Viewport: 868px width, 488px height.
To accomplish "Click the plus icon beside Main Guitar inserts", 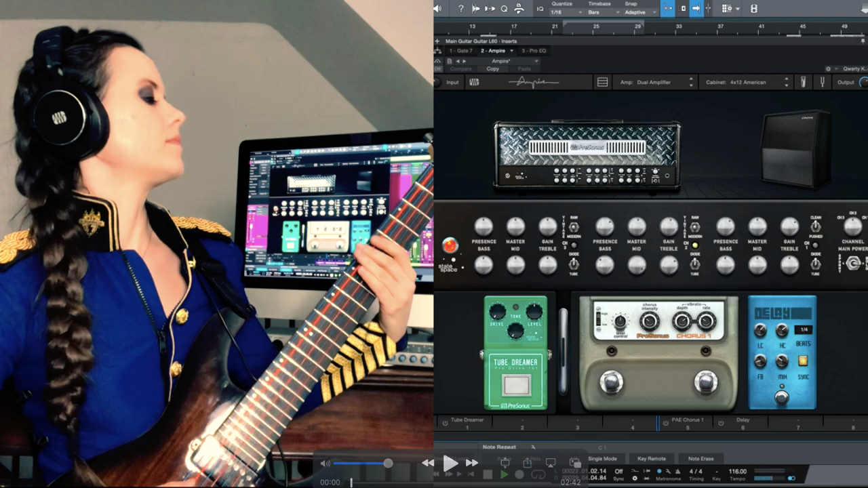I will tap(437, 41).
